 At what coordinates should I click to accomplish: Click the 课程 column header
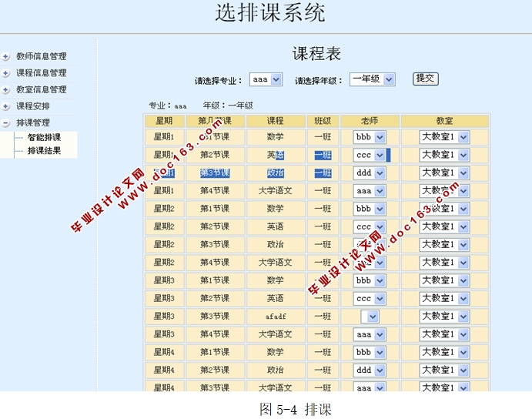click(x=275, y=121)
